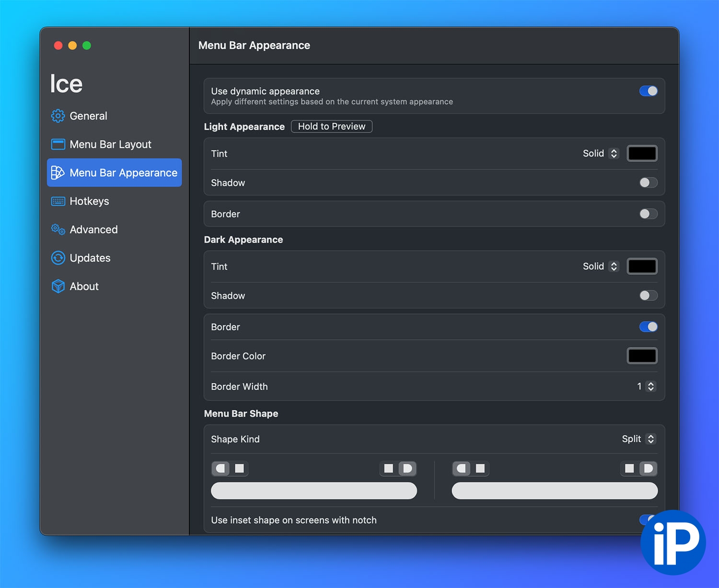Viewport: 719px width, 588px height.
Task: Click the Updates circular arrows icon
Action: (58, 258)
